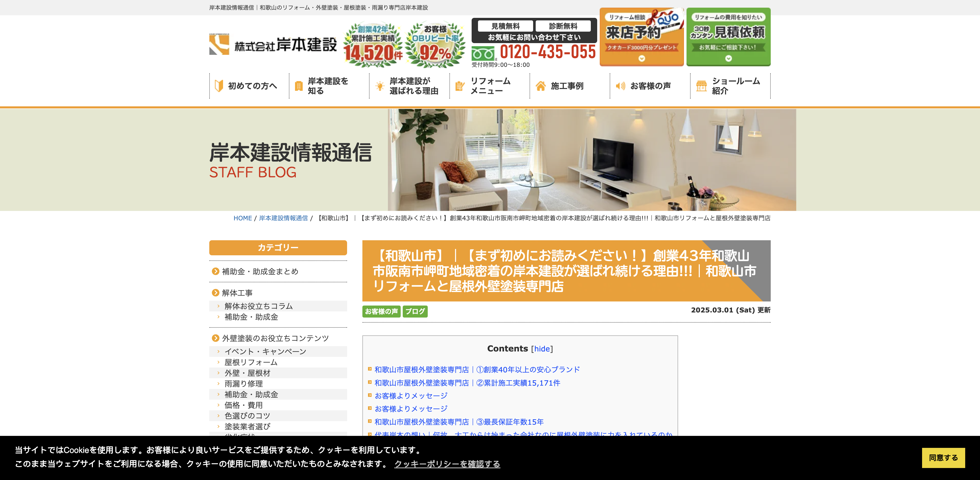Click the 診断無料 label

click(x=563, y=26)
